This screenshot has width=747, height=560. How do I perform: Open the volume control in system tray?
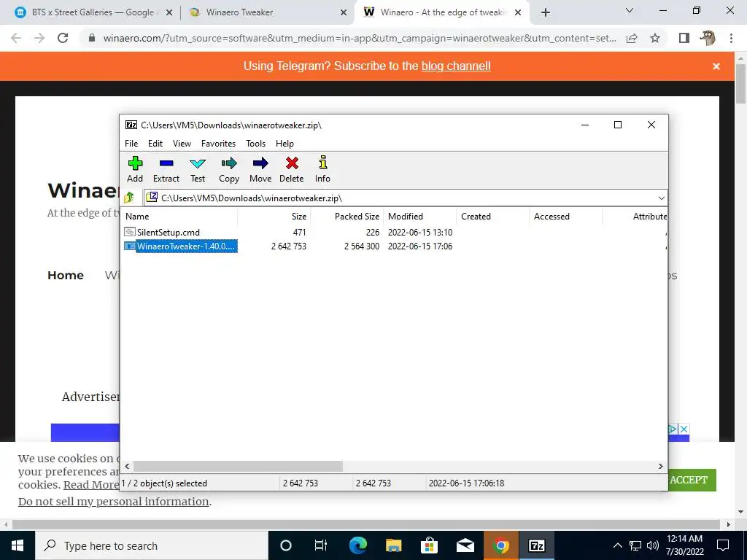(x=653, y=545)
